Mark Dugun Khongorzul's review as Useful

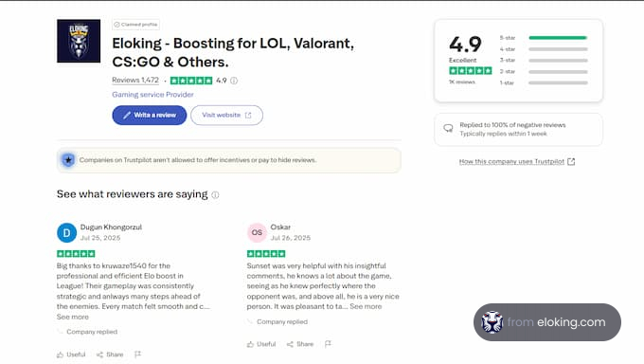coord(71,355)
